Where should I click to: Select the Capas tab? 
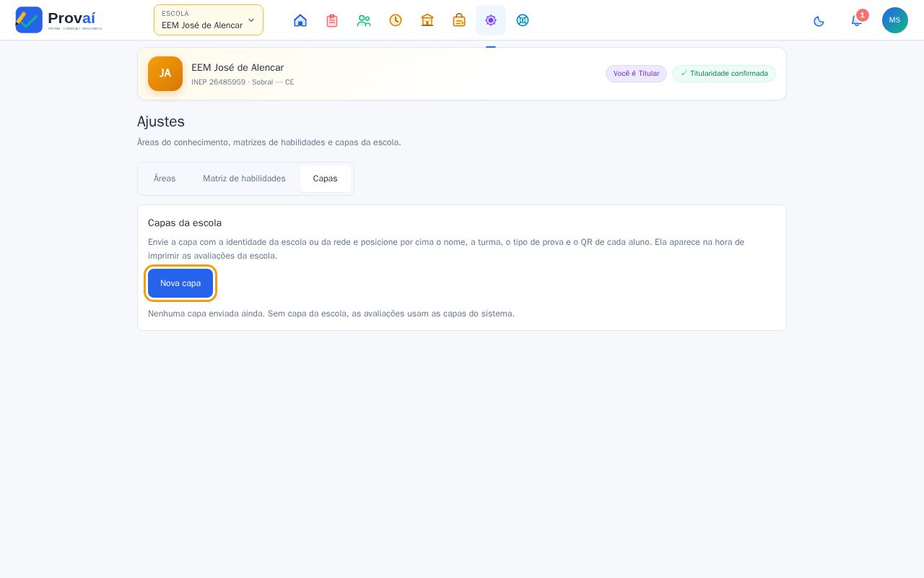coord(325,178)
